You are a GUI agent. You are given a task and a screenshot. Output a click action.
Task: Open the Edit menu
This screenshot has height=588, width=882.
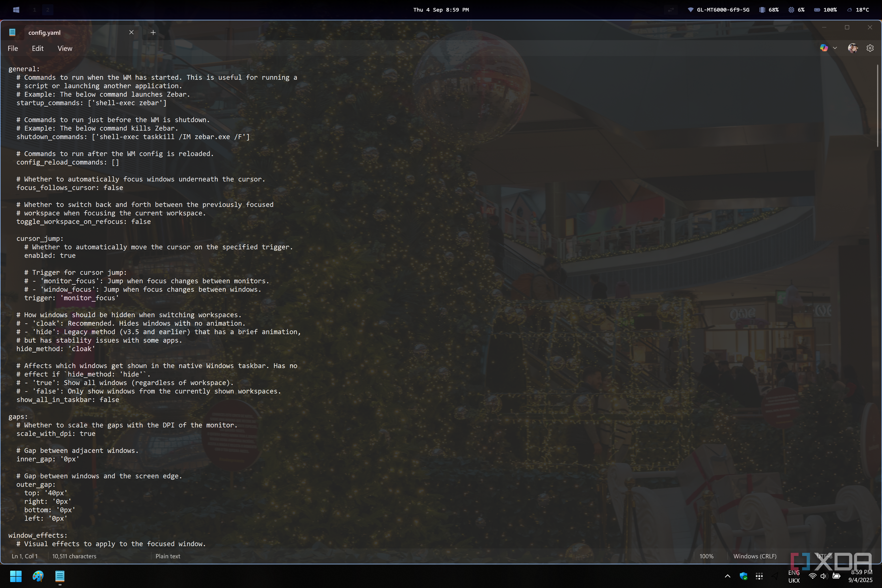point(38,48)
